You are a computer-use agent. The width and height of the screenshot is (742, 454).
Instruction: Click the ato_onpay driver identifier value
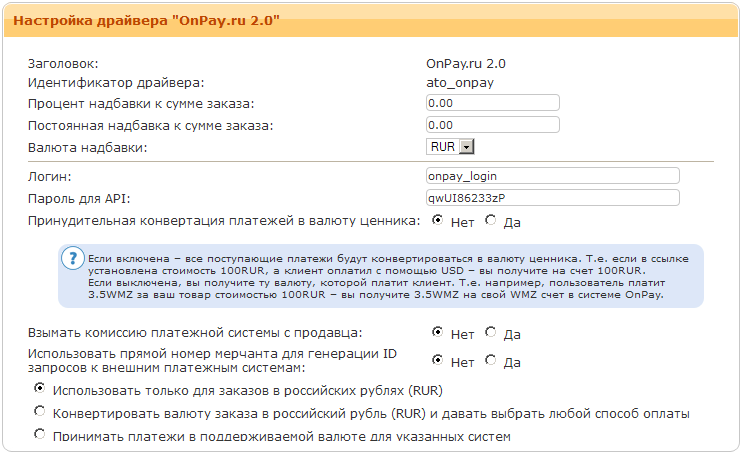pyautogui.click(x=459, y=83)
